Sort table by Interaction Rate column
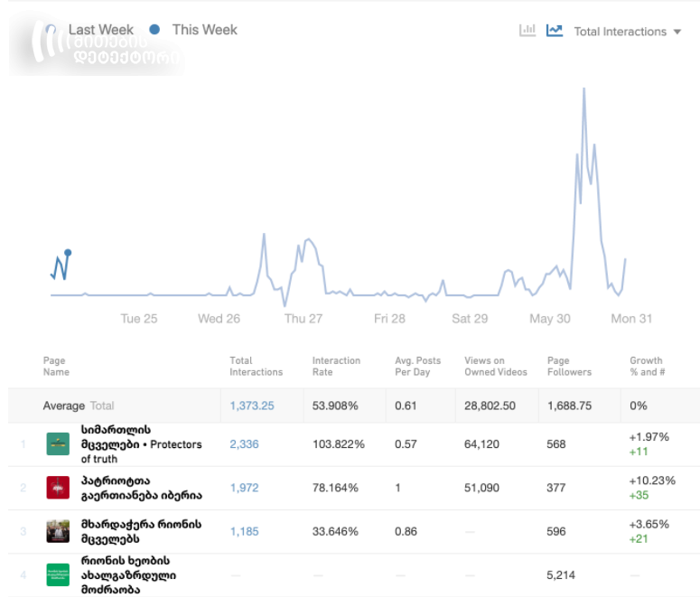Image resolution: width=700 pixels, height=597 pixels. 336,366
